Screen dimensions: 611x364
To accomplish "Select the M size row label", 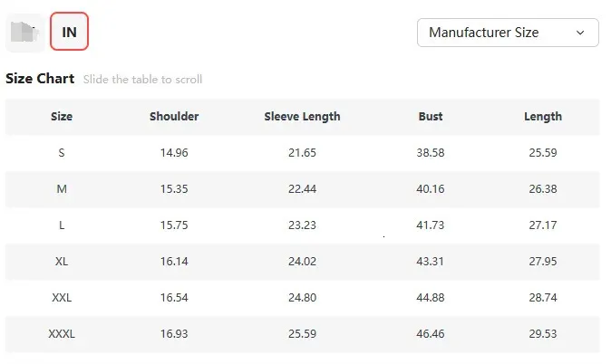I will pos(62,189).
